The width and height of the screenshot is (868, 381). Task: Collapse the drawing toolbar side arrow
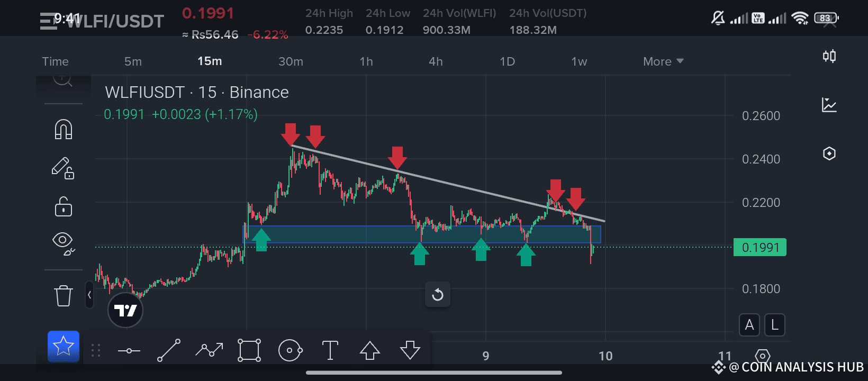pyautogui.click(x=89, y=295)
